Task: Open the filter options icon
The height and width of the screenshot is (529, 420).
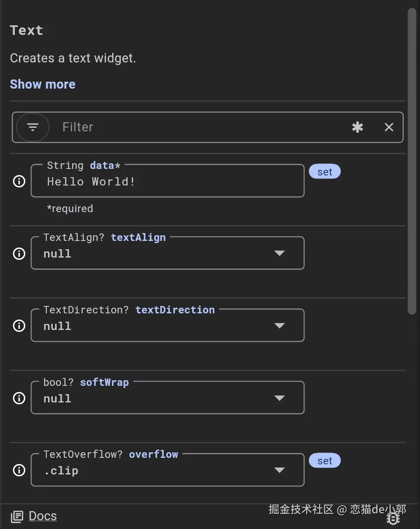Action: [x=33, y=127]
